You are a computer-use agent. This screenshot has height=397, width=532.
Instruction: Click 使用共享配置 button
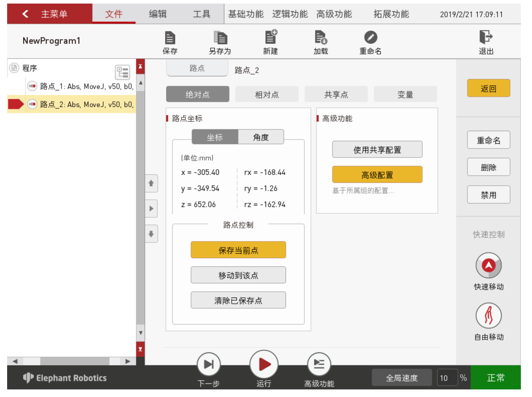pos(377,149)
